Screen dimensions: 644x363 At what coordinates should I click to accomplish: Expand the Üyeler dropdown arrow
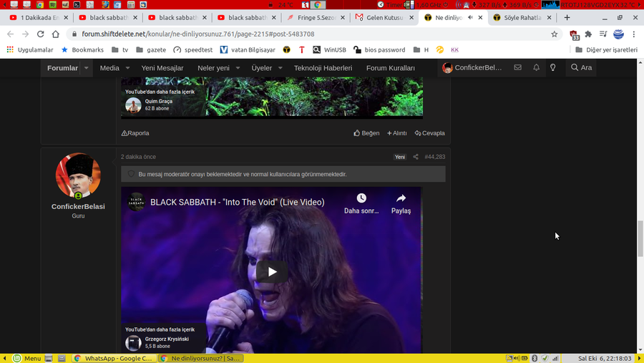(280, 68)
